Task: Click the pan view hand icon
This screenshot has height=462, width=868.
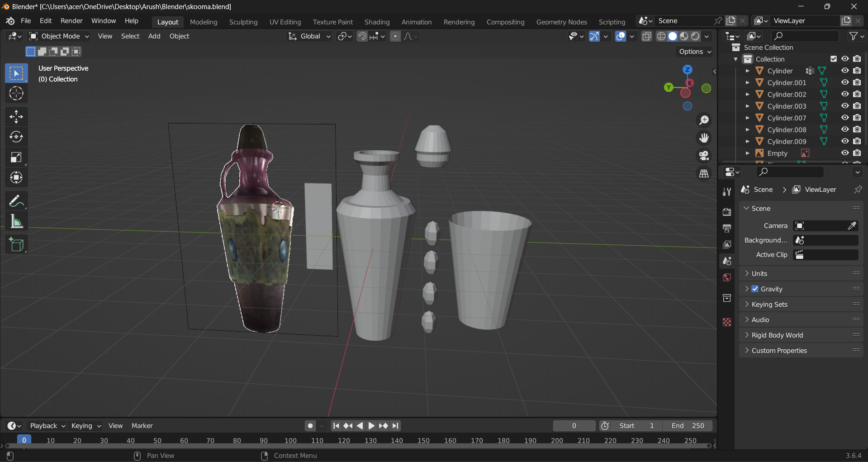Action: click(x=704, y=138)
